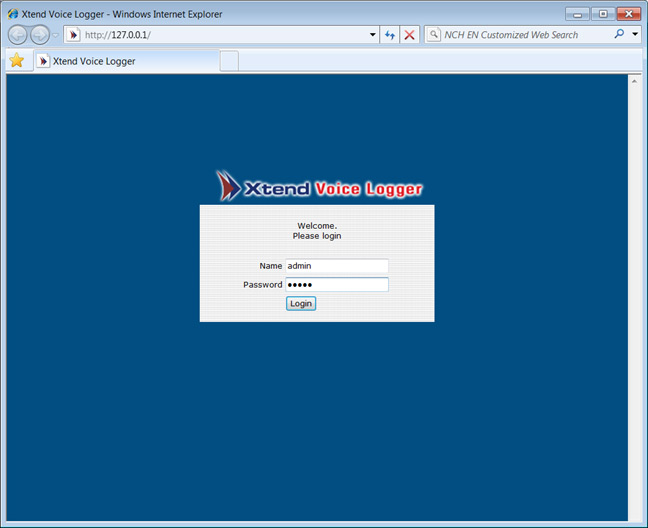Open the search provider options dropdown arrow
Image resolution: width=648 pixels, height=528 pixels.
pyautogui.click(x=635, y=34)
